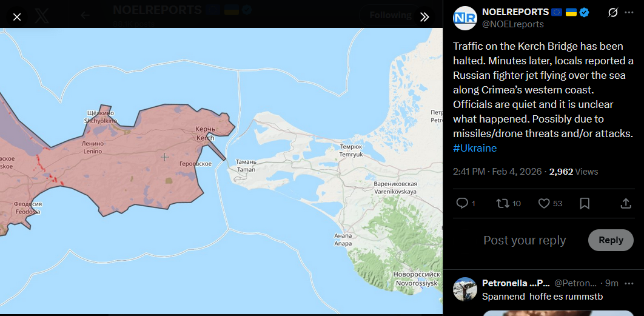The image size is (644, 316).
Task: Open Petronella's profile avatar
Action: (x=465, y=289)
